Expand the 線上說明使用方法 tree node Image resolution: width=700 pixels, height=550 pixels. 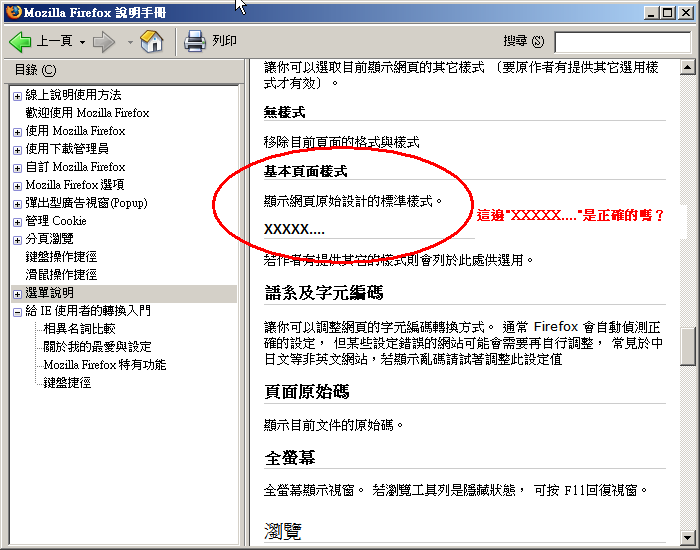pyautogui.click(x=17, y=96)
